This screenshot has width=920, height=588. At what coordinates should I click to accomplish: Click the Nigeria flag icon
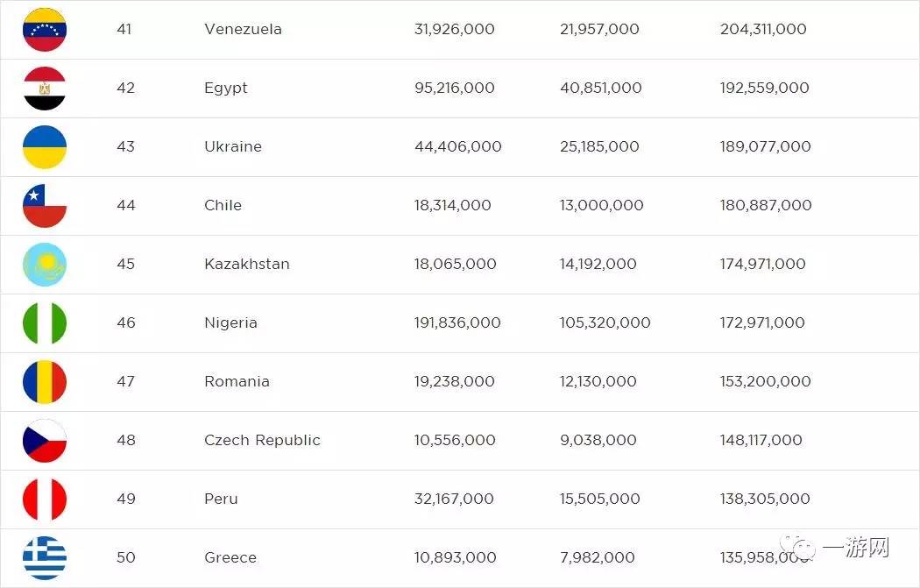(45, 323)
